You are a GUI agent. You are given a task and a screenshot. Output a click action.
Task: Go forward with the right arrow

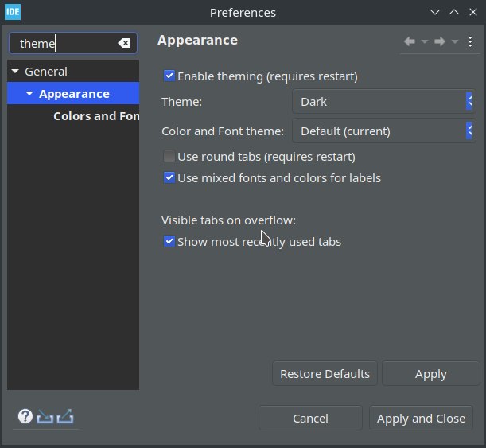tap(440, 41)
